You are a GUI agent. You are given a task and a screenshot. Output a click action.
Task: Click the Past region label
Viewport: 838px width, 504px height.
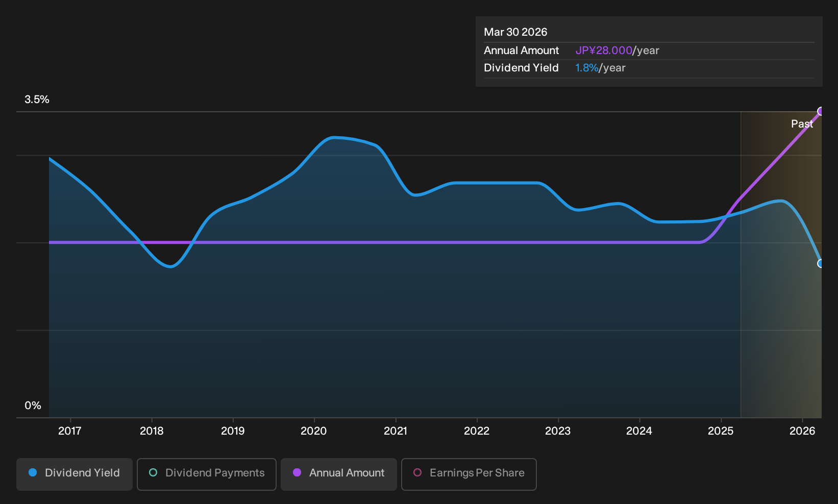[802, 124]
